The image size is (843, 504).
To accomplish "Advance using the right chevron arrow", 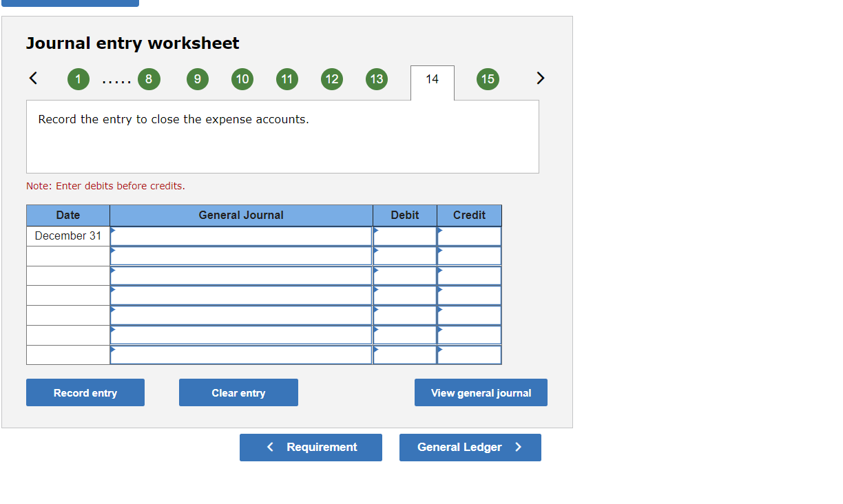I will 540,78.
